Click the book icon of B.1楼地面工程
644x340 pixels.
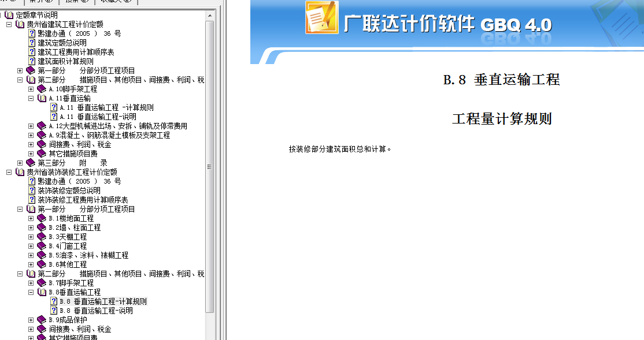[x=42, y=218]
